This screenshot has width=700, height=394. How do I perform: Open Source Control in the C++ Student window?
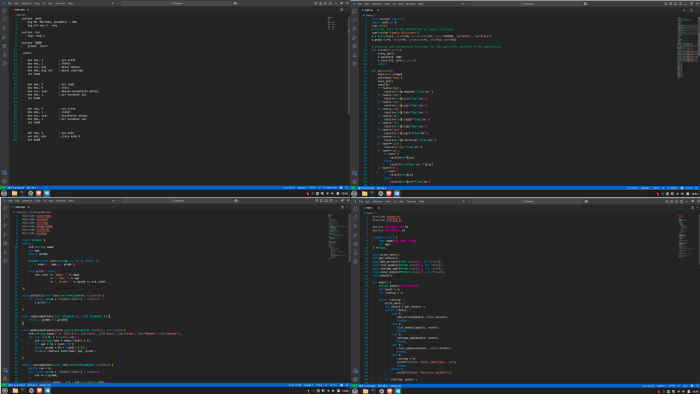5,226
